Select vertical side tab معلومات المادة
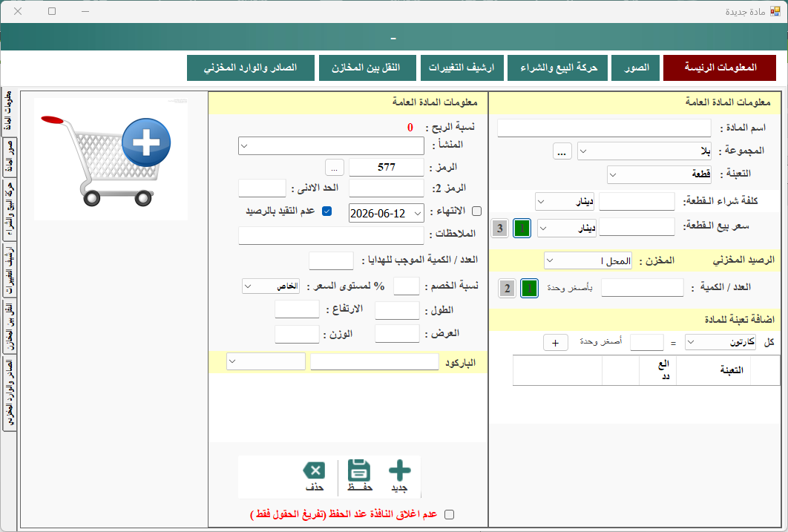The image size is (788, 532). [9, 112]
